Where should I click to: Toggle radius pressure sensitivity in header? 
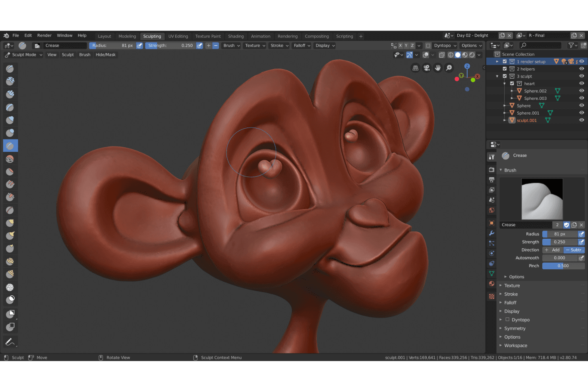click(139, 46)
